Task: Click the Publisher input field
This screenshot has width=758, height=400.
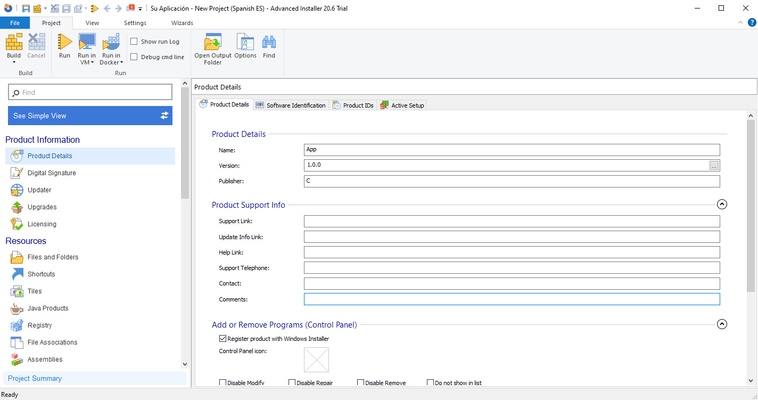Action: click(512, 181)
